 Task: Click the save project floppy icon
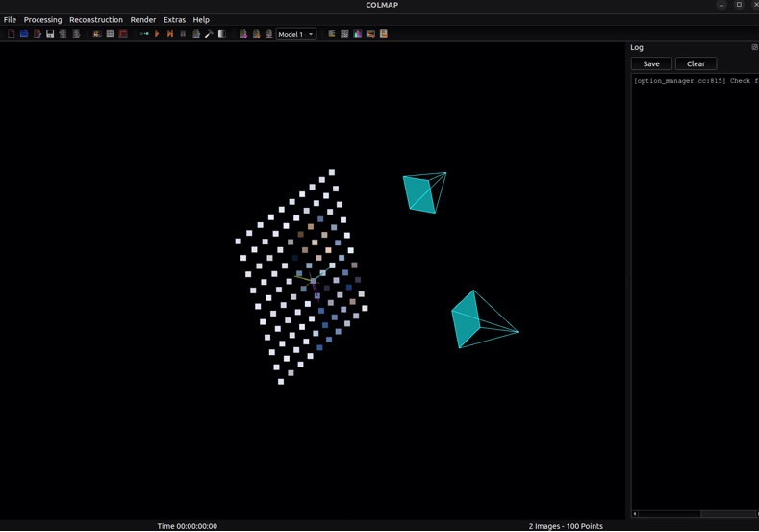coord(50,34)
